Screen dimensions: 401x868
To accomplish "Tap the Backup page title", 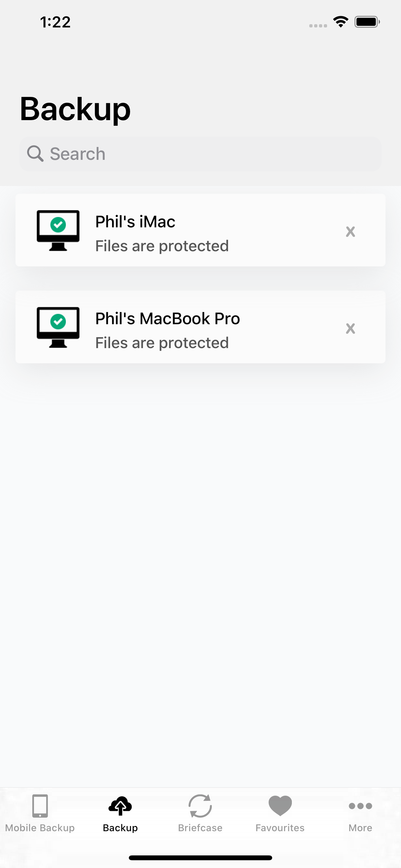I will (75, 108).
